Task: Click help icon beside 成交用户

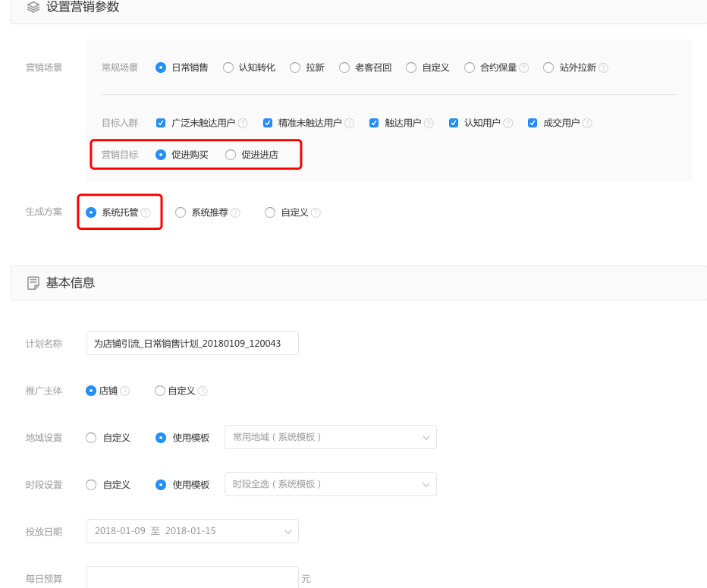Action: [x=587, y=123]
